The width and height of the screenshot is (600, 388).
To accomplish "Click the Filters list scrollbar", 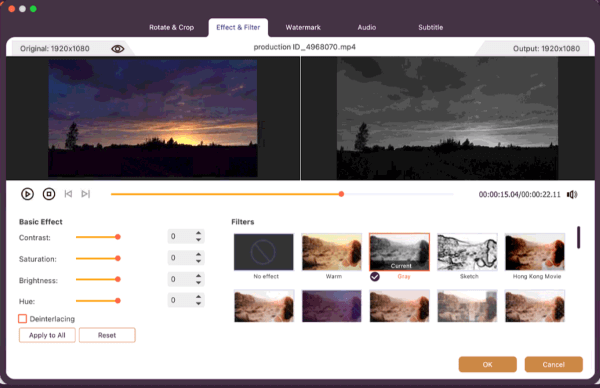I will [579, 237].
